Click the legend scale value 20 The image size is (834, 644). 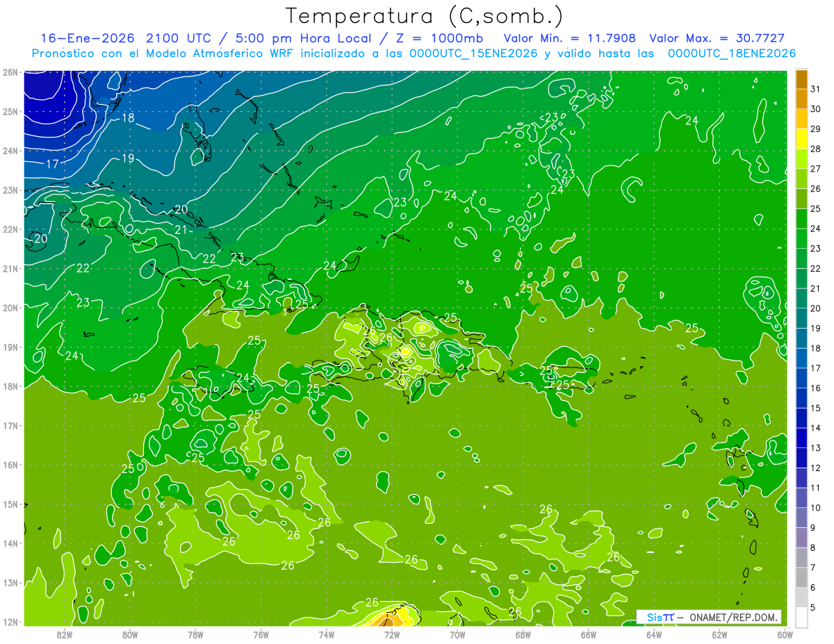pos(816,308)
